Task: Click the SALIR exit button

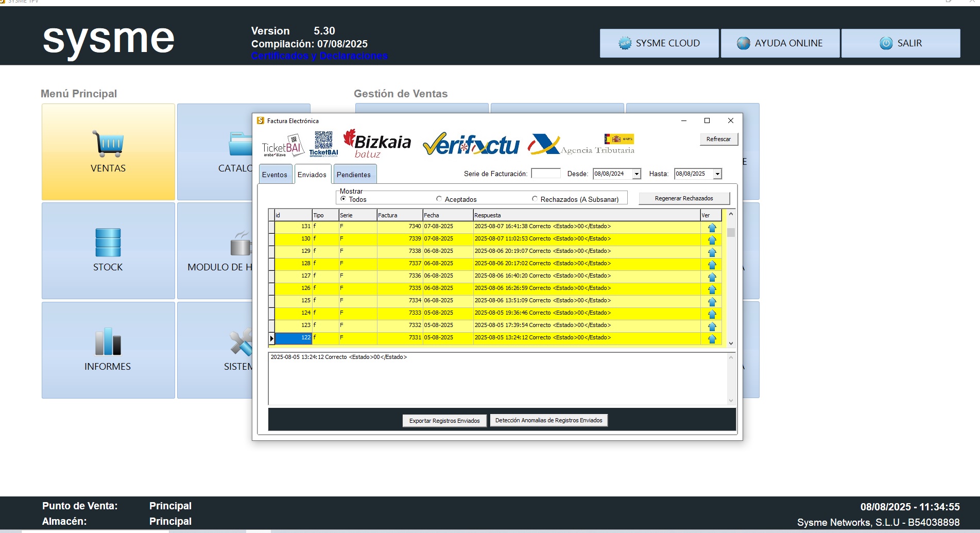Action: pos(901,43)
